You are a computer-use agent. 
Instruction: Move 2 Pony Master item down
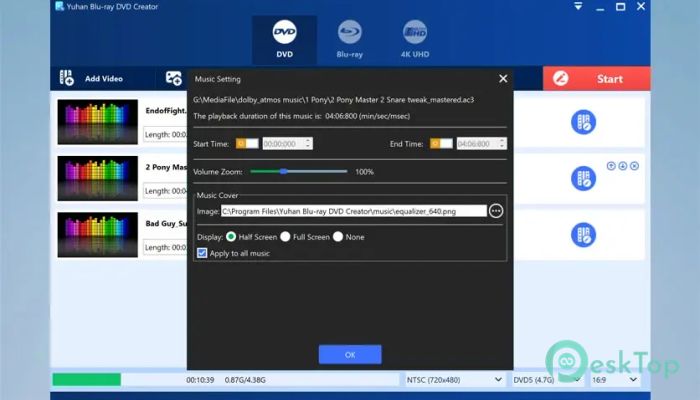coord(623,166)
